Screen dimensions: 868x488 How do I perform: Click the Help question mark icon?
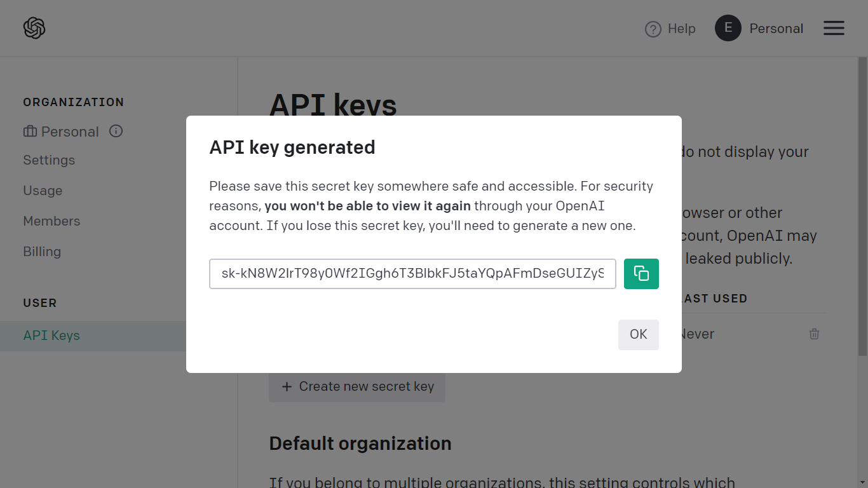653,29
